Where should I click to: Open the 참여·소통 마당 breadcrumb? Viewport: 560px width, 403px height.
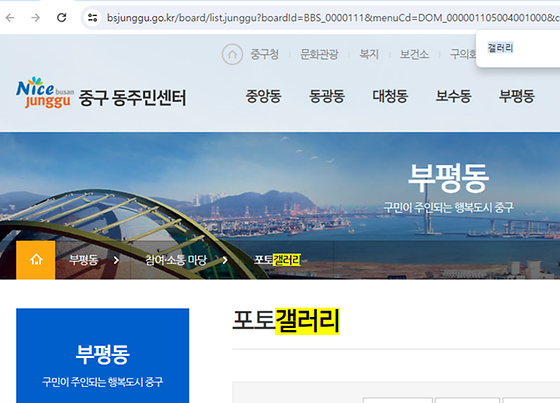point(176,260)
